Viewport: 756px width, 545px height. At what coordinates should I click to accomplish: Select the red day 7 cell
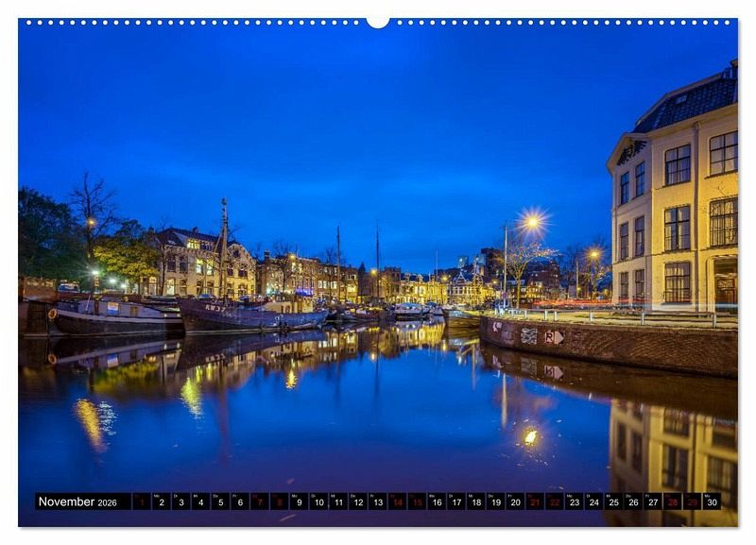pyautogui.click(x=260, y=502)
